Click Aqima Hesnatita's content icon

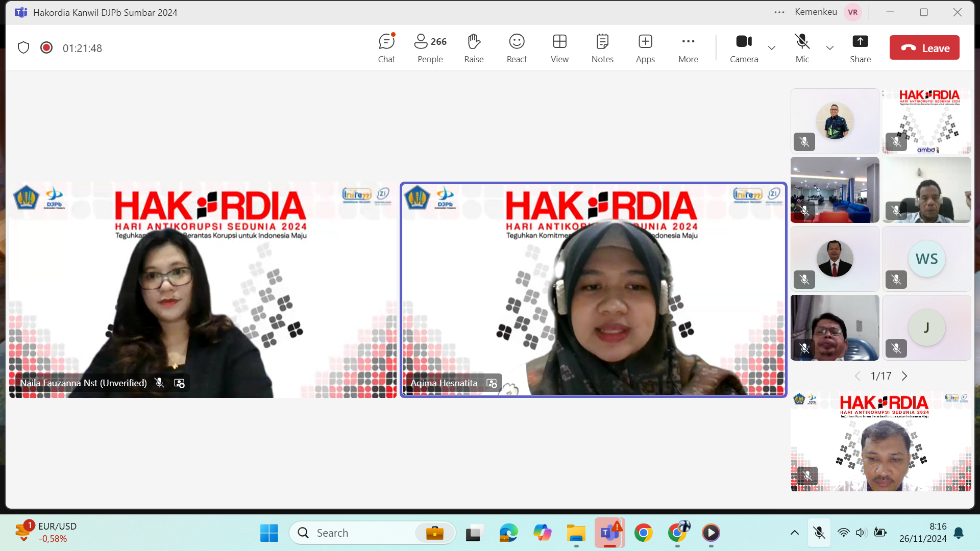pos(492,383)
